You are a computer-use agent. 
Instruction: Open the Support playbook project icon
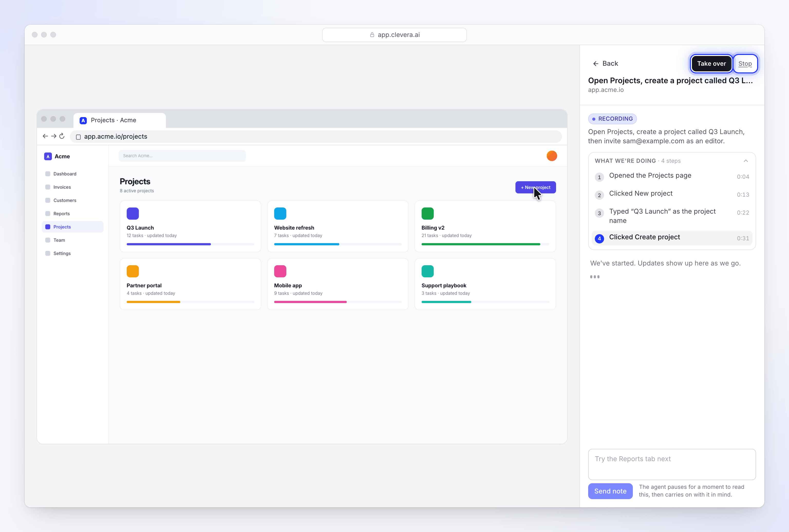click(x=428, y=271)
